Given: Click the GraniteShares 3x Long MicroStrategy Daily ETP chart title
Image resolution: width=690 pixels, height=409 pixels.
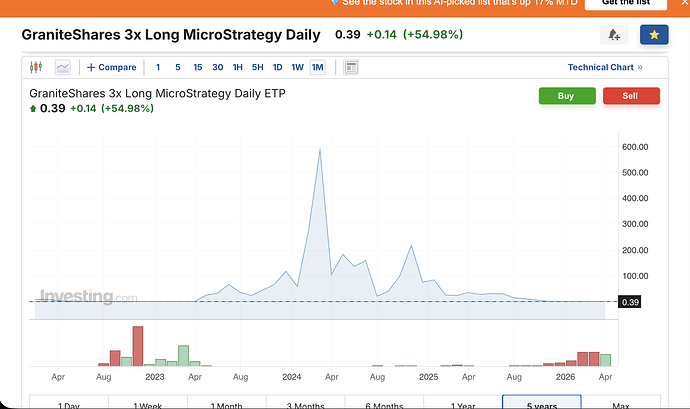Looking at the screenshot, I should (158, 93).
